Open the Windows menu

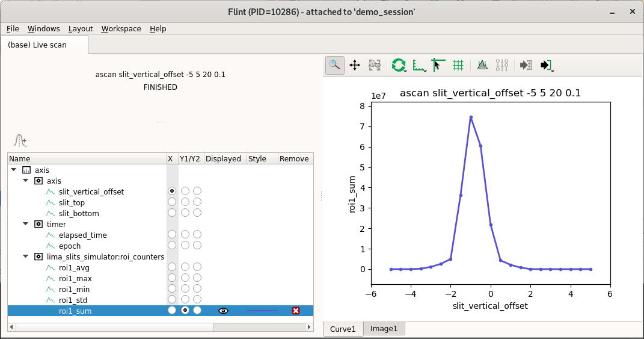click(x=43, y=29)
